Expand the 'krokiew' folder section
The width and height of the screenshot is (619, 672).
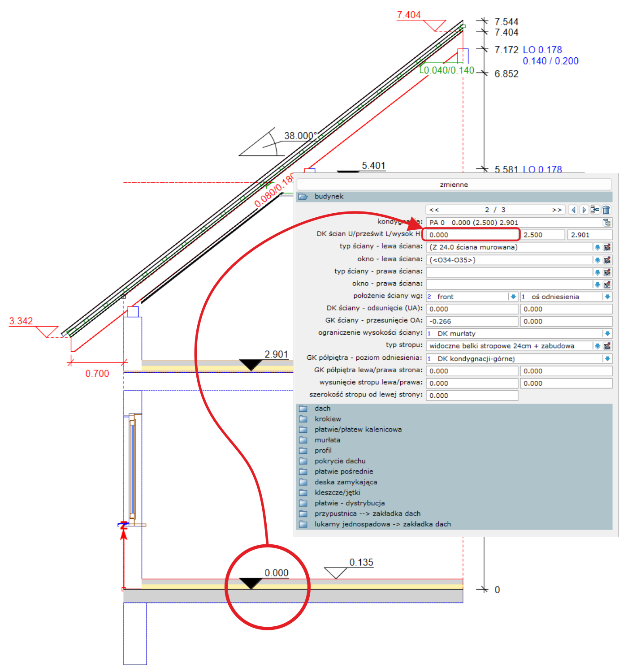(x=327, y=419)
